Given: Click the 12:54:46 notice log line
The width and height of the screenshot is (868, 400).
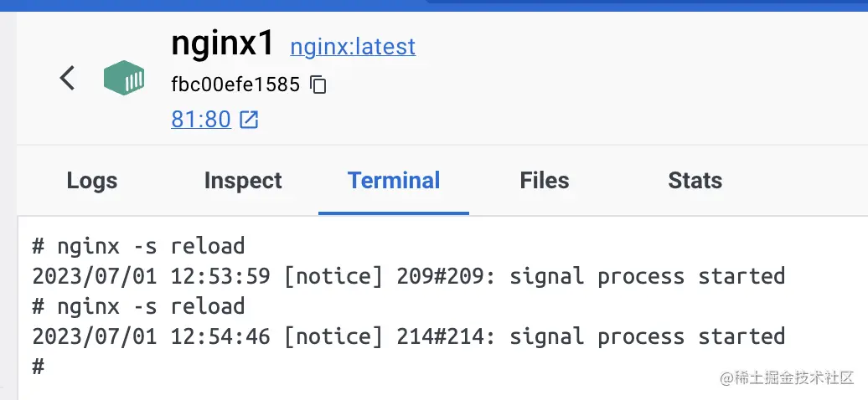Looking at the screenshot, I should coord(409,336).
